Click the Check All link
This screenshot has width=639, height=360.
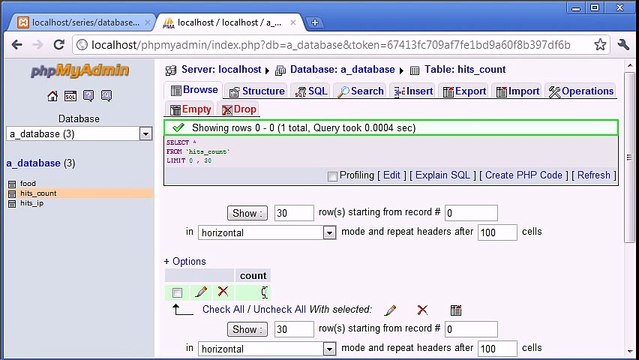223,309
